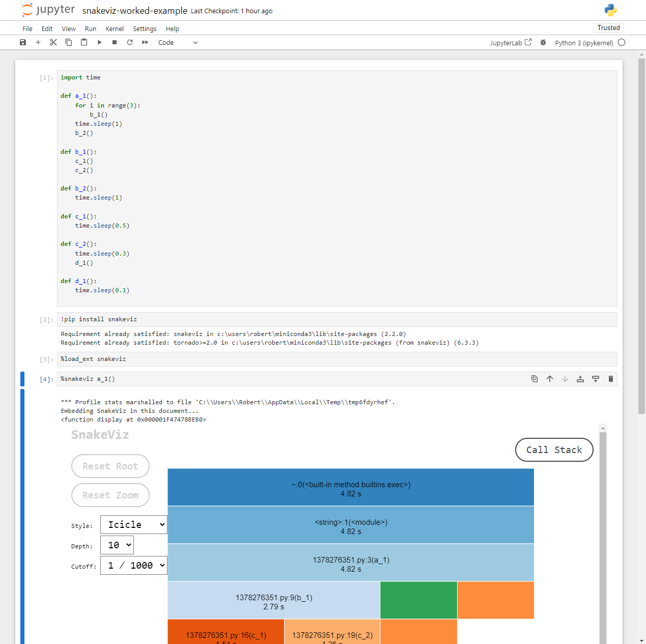Image resolution: width=646 pixels, height=644 pixels.
Task: Copy selected cell from the toolbar
Action: pos(69,42)
